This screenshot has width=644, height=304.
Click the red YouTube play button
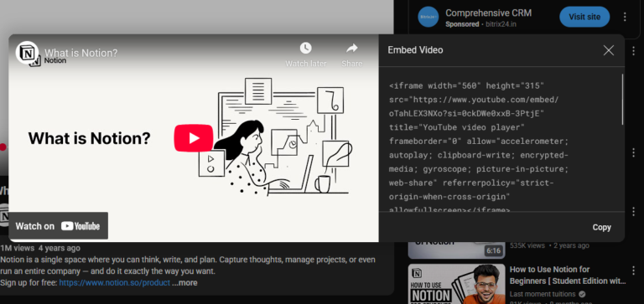point(194,138)
